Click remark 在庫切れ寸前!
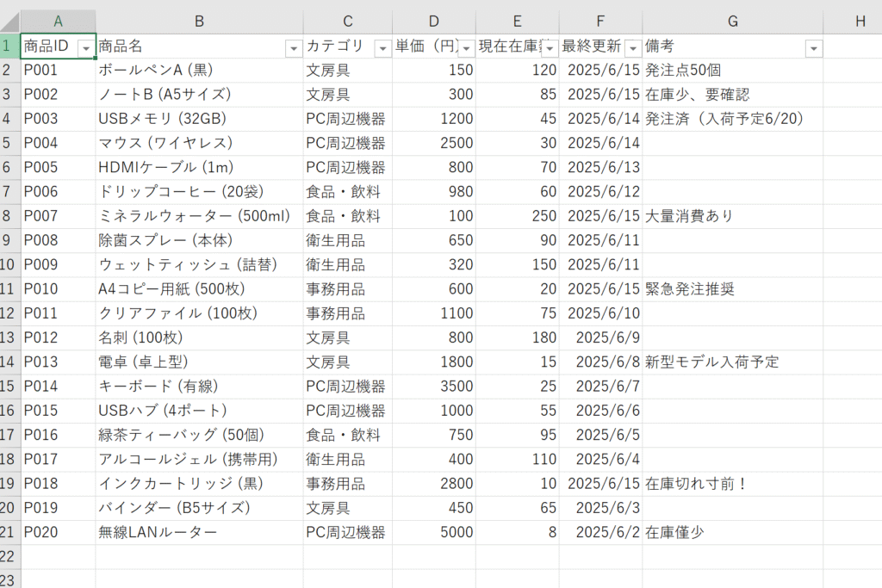Screen dimensions: 882x588 coord(732,484)
